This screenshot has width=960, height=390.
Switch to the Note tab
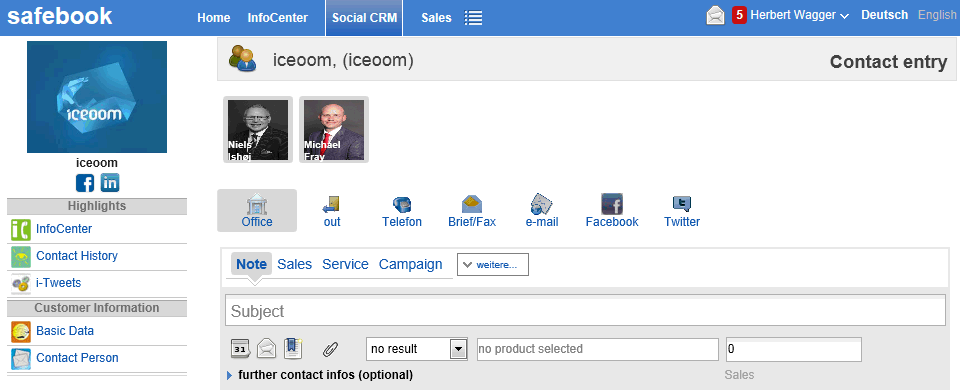click(252, 264)
